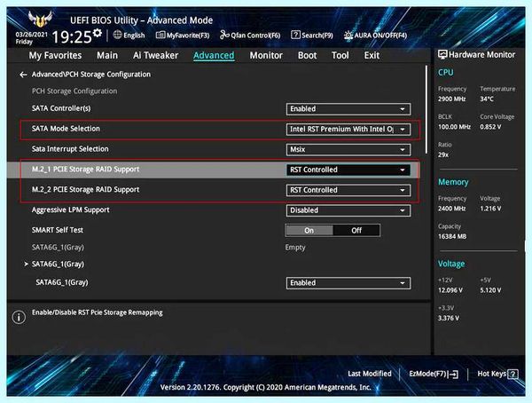This screenshot has height=403, width=532.
Task: Click the M.2_1 PCIE Storage RAID Support label
Action: pyautogui.click(x=85, y=170)
